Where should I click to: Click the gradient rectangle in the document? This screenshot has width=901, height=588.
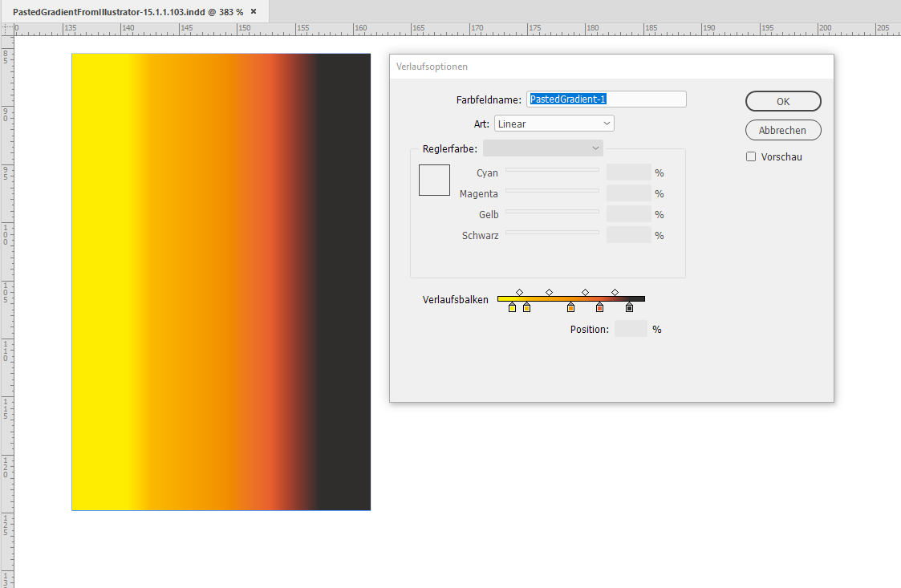pos(221,281)
